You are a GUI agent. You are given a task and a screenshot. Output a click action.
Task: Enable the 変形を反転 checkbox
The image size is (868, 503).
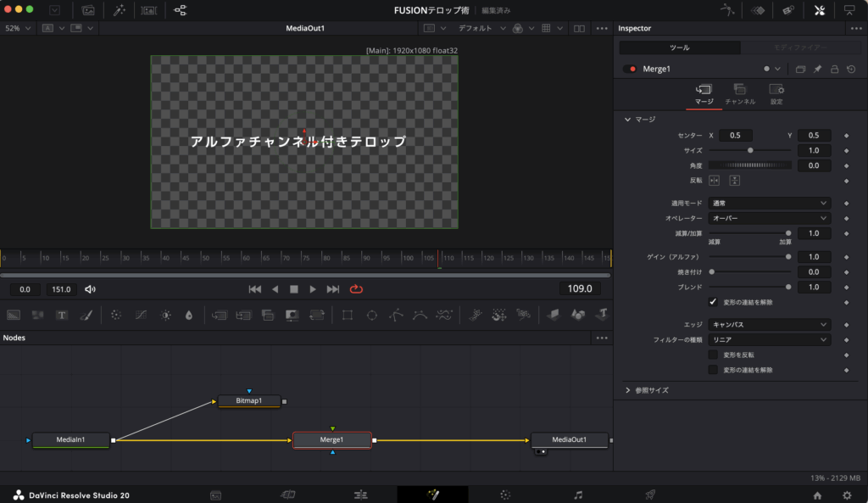[713, 355]
